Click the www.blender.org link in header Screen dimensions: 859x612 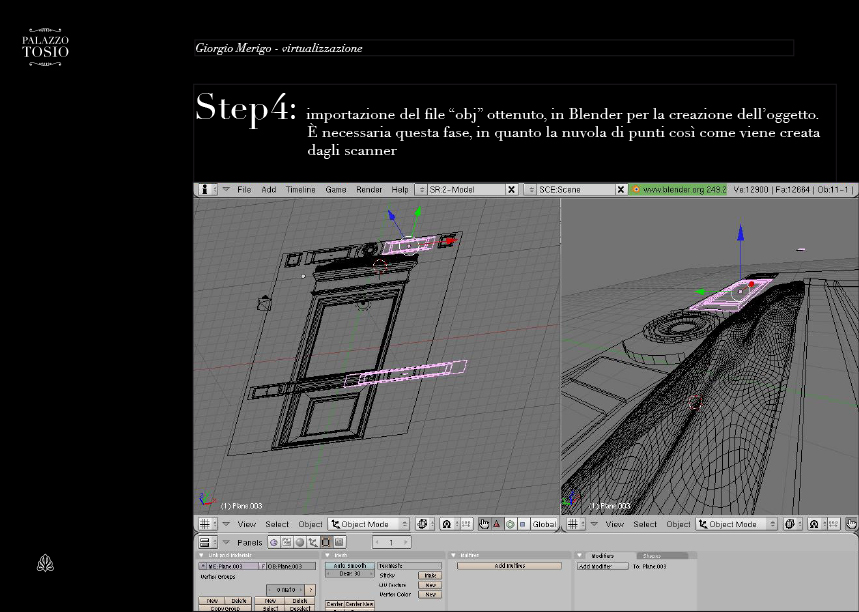coord(678,190)
